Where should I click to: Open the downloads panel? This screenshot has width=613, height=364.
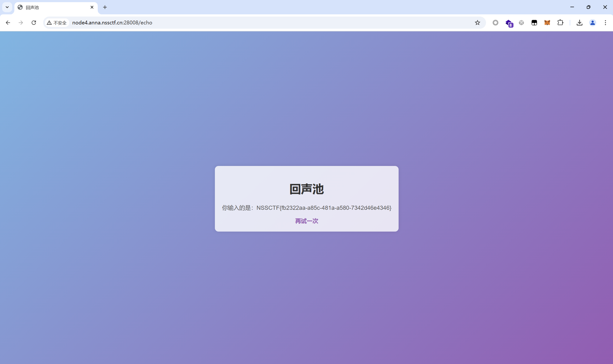point(579,23)
